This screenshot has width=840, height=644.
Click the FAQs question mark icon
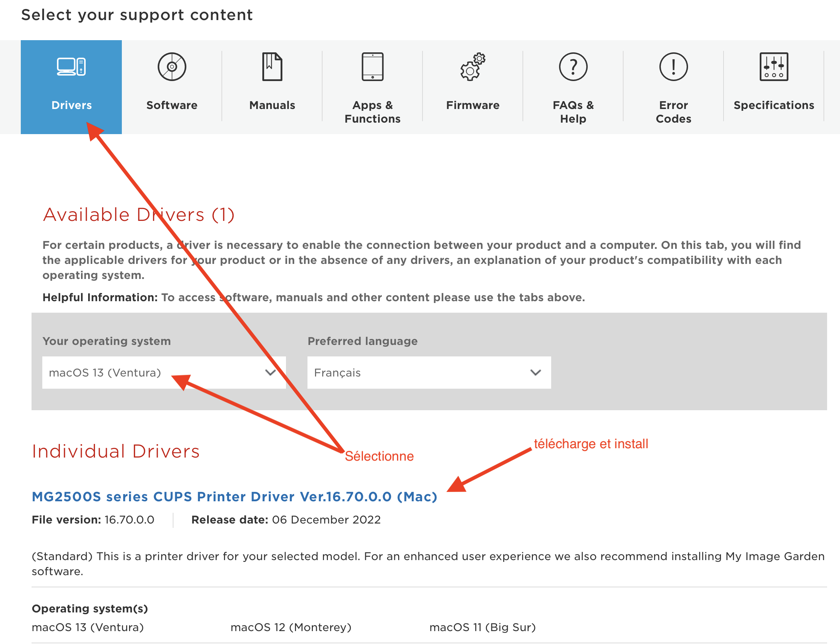pos(573,67)
